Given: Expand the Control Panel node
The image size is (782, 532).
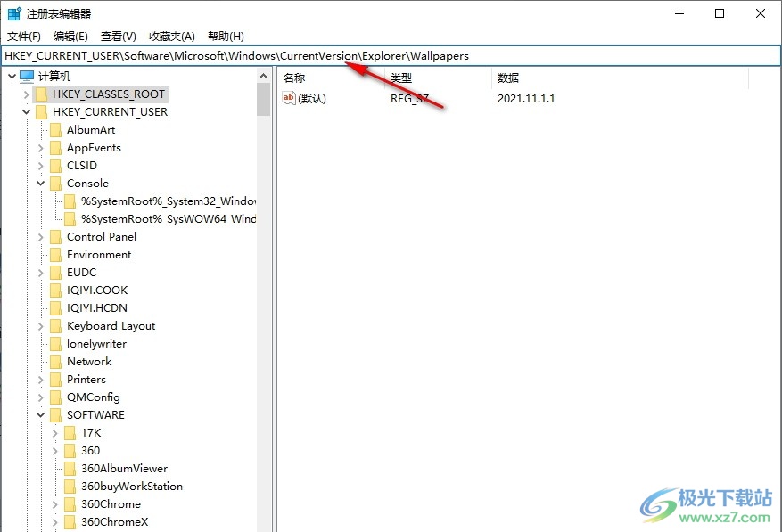Looking at the screenshot, I should (41, 237).
